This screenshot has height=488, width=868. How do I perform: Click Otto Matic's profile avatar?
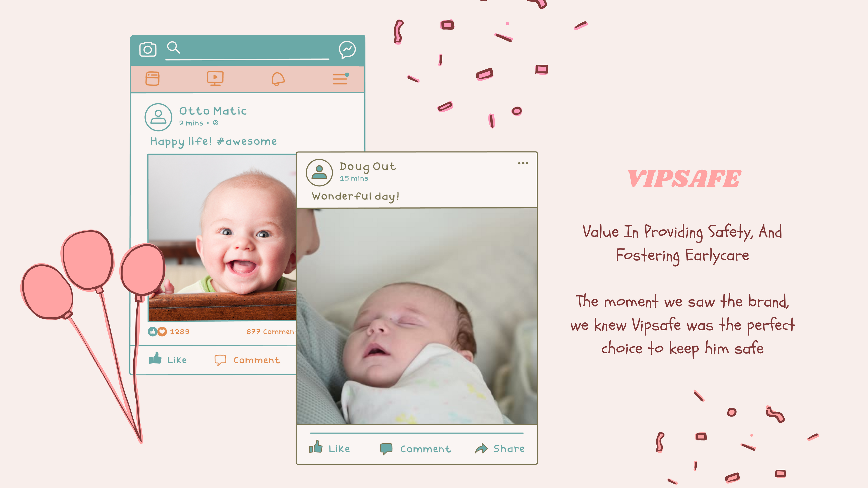coord(158,117)
